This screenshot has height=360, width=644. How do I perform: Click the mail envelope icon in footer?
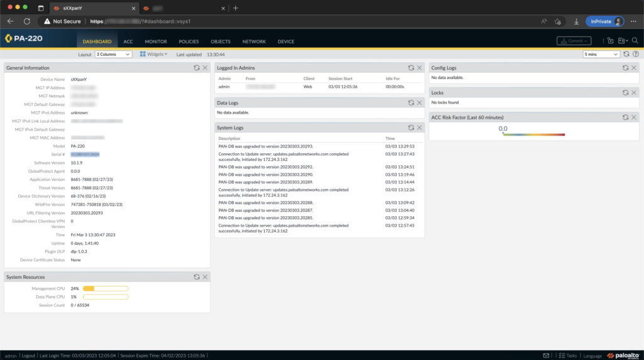pyautogui.click(x=546, y=356)
